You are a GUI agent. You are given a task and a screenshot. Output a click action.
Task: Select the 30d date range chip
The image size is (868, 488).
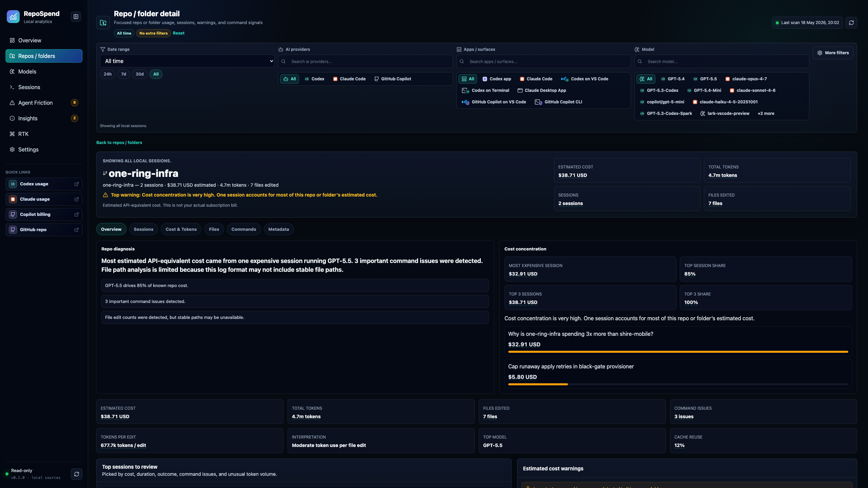[140, 74]
